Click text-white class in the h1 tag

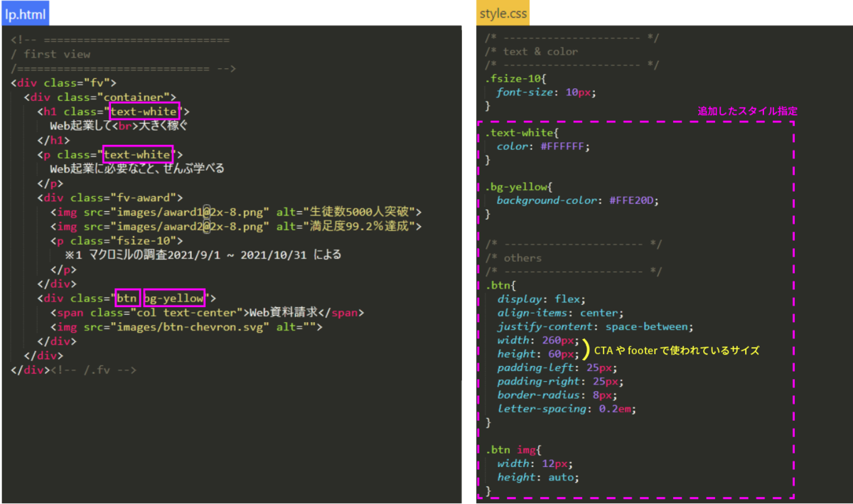point(144,111)
